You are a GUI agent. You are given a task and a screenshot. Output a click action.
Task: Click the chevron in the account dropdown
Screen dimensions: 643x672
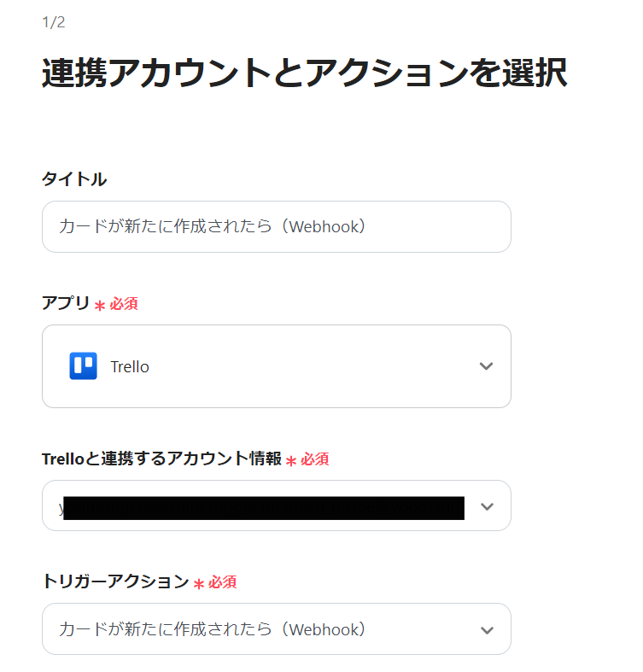click(x=487, y=506)
